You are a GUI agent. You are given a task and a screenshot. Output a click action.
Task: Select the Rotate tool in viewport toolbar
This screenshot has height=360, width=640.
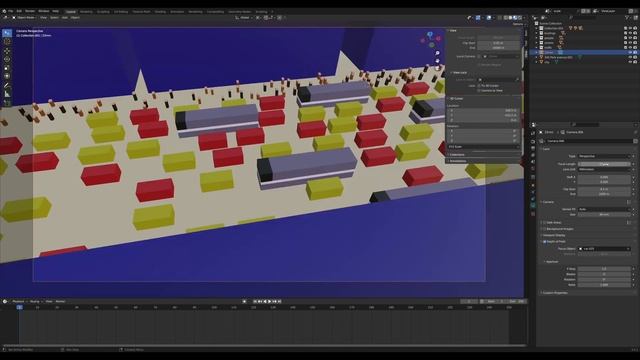(7, 59)
